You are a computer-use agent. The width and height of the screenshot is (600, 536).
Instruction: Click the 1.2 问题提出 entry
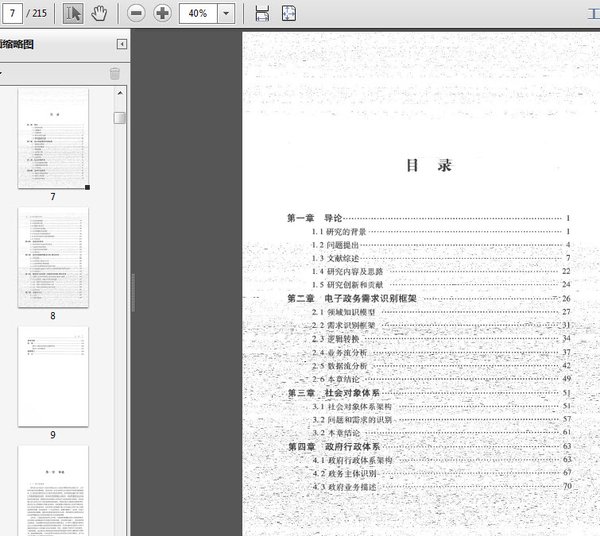tap(441, 245)
